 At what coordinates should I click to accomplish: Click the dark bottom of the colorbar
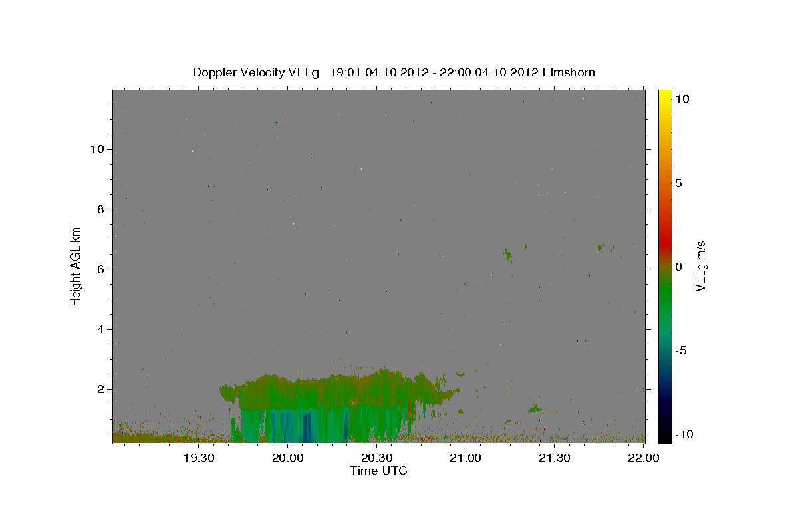[665, 429]
